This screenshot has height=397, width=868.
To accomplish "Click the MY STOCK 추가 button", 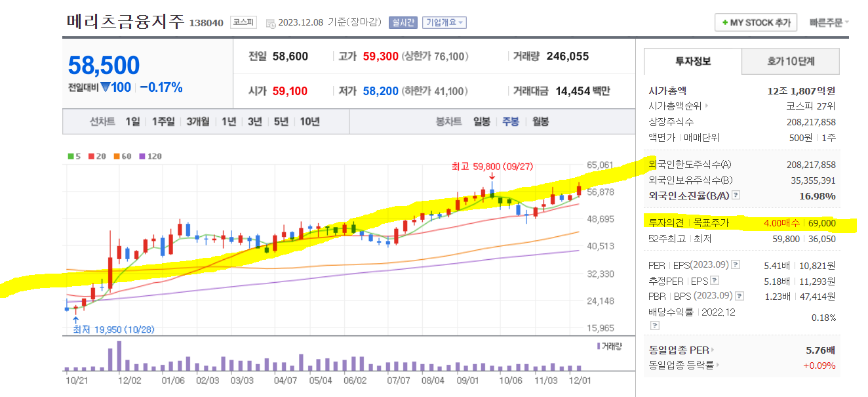I will [756, 22].
